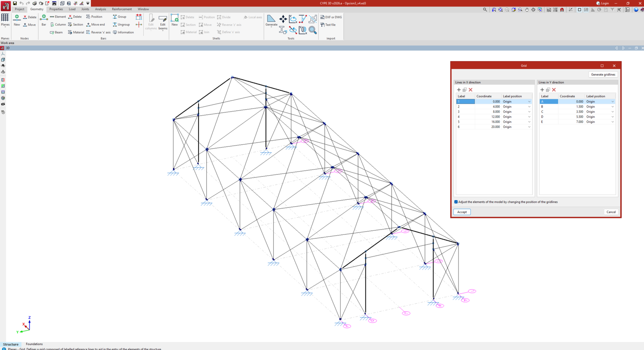Select the 12.000 coordinate cell of line 4
This screenshot has width=644, height=350.
[488, 117]
